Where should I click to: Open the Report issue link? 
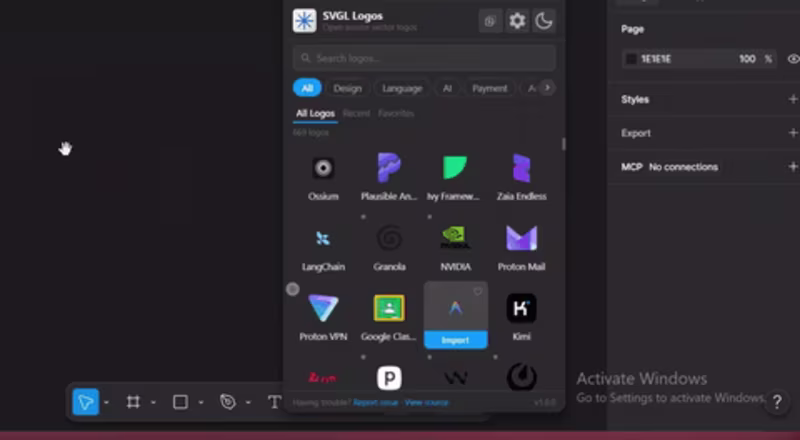[376, 403]
